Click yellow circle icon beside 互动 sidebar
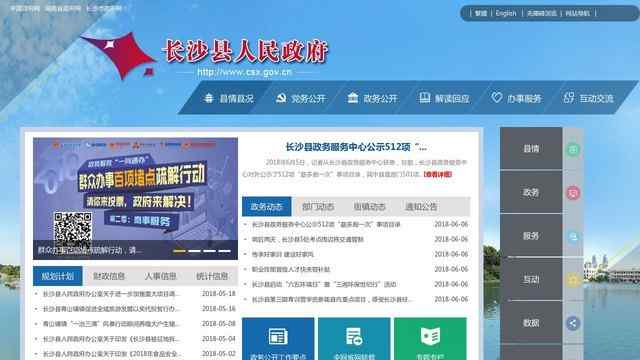640x360 pixels. (x=573, y=280)
